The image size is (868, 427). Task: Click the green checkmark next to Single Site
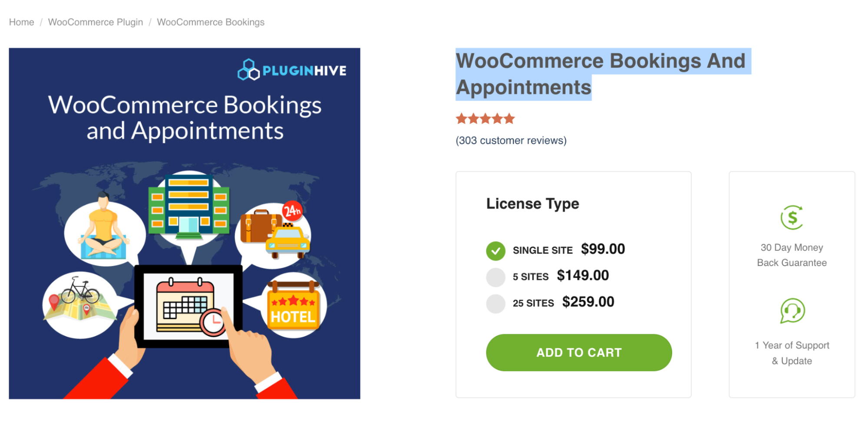495,251
